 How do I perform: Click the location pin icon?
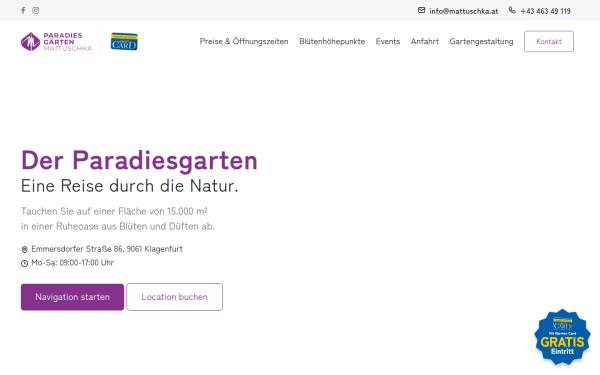click(24, 249)
